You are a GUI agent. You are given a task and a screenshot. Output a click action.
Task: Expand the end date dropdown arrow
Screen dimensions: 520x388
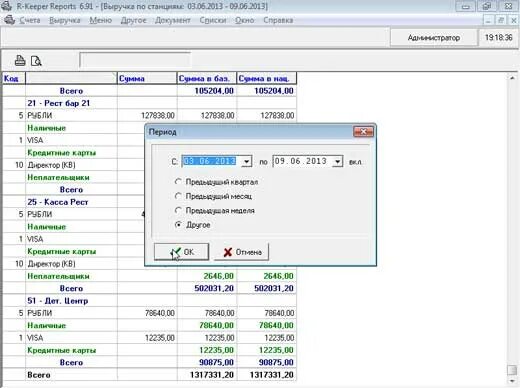(338, 162)
